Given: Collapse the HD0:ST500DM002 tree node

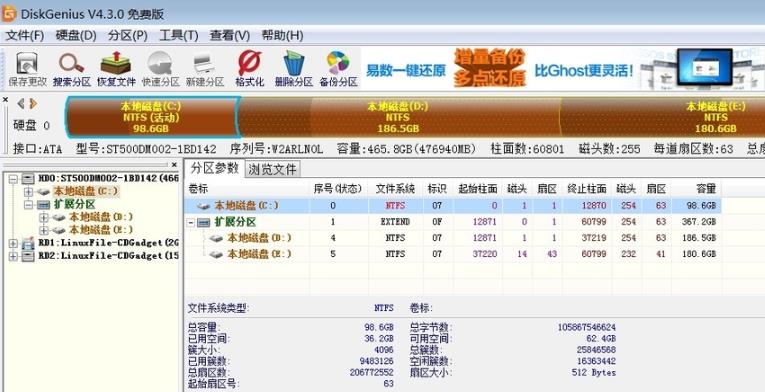Looking at the screenshot, I should 13,179.
